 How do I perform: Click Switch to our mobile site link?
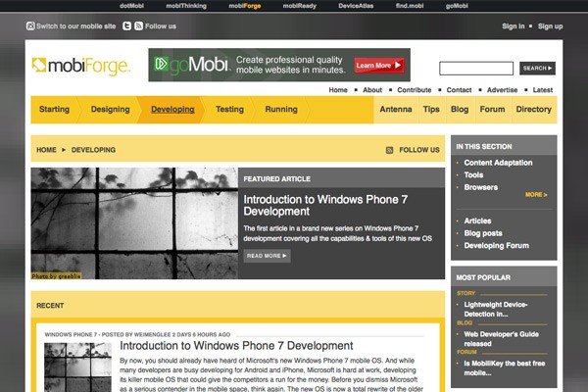tap(75, 26)
